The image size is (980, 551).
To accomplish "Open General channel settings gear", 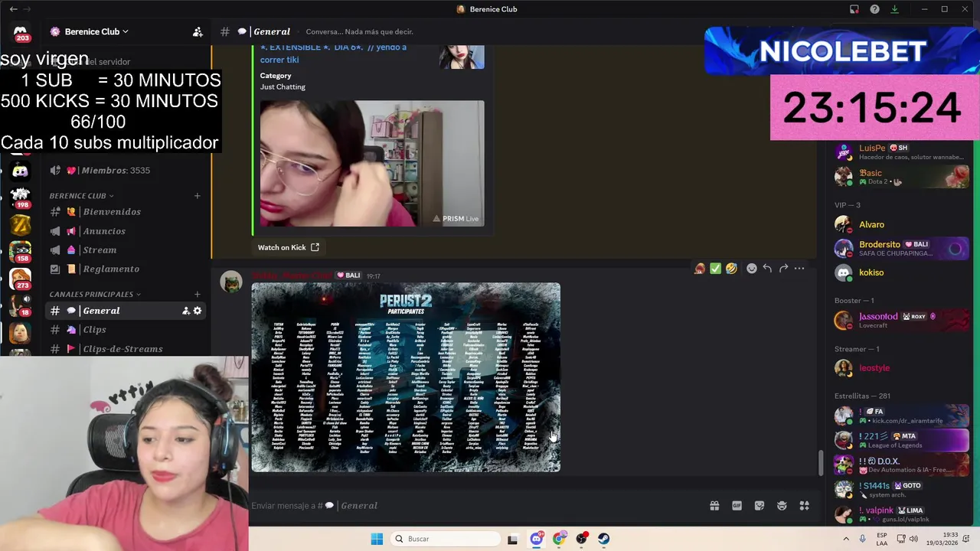I will click(x=198, y=311).
